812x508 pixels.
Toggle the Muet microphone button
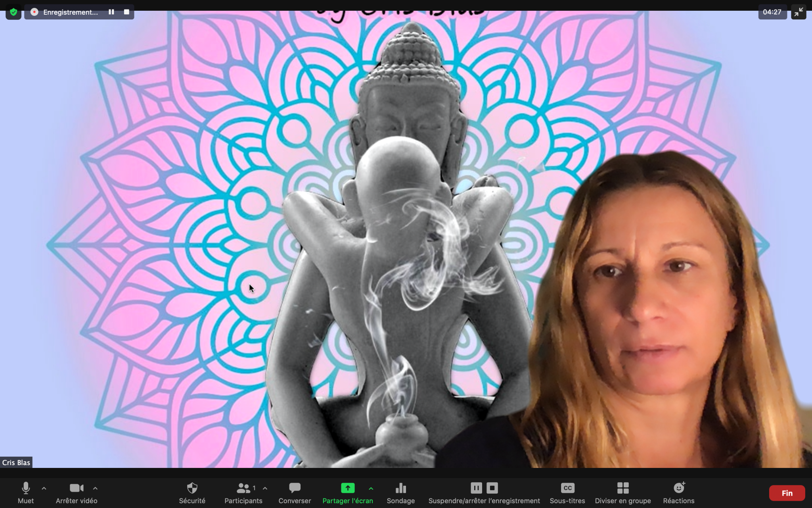pos(26,488)
